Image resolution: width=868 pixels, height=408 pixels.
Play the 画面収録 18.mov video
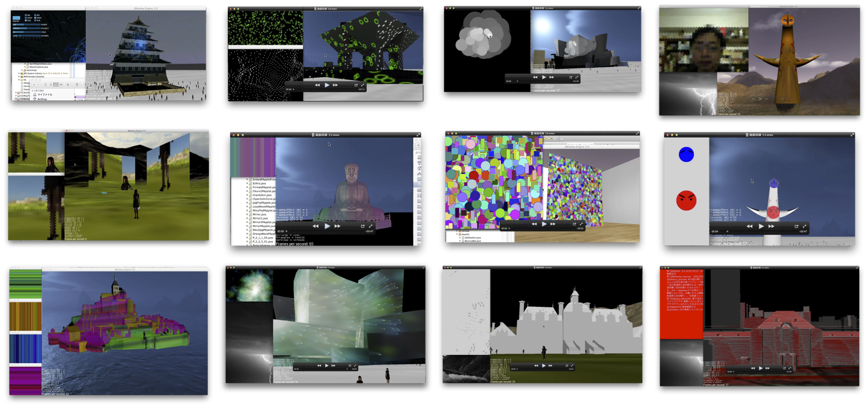pyautogui.click(x=544, y=224)
